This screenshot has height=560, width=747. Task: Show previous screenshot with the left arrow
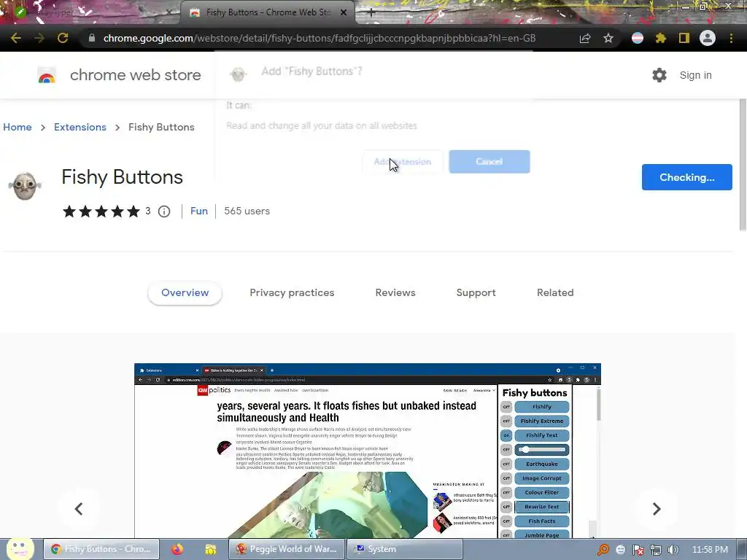(x=79, y=508)
